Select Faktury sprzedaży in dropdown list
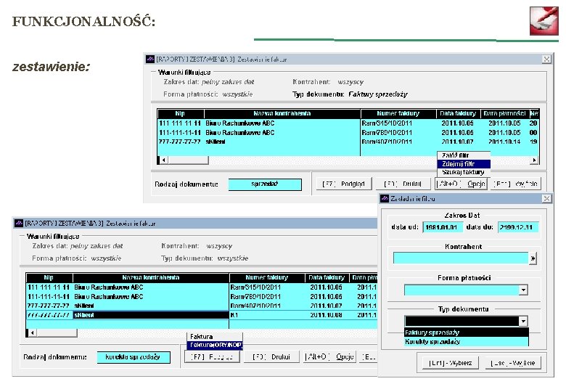Screen dimensions: 566x392 (467, 332)
